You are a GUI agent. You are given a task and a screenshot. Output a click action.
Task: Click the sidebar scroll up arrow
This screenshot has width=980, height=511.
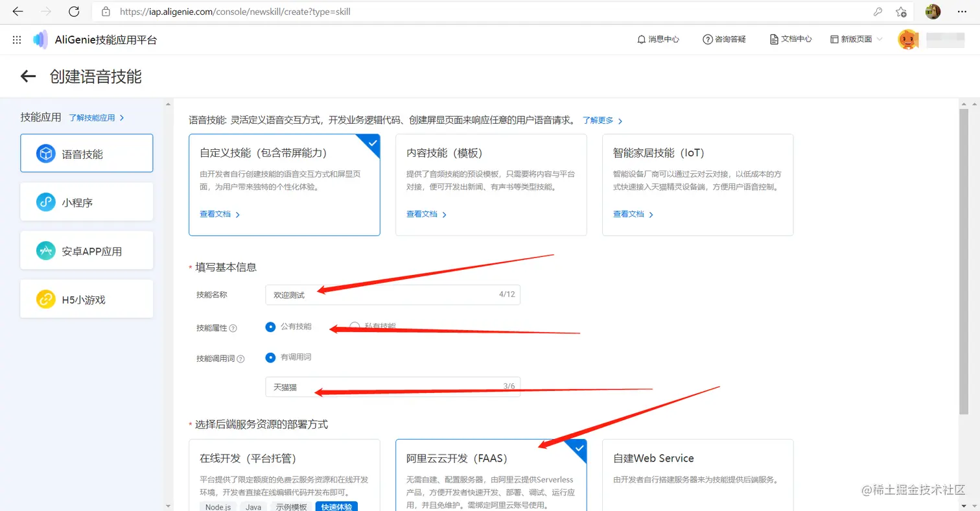169,104
